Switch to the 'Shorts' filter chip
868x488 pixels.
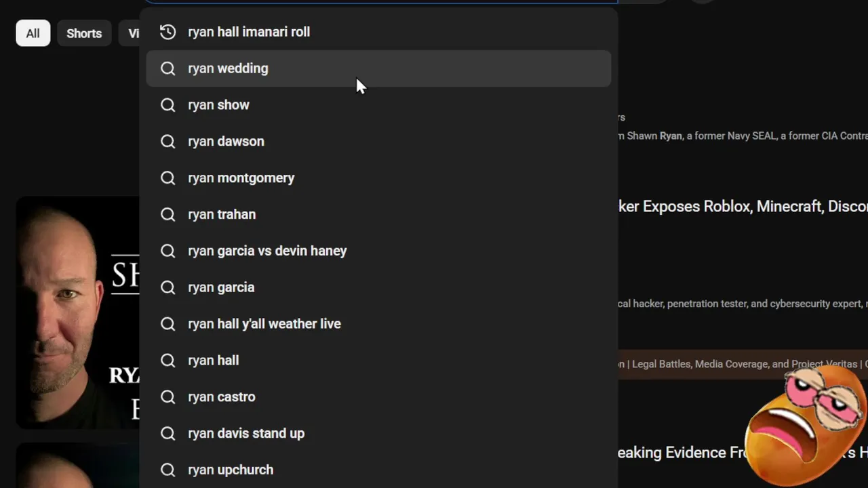click(84, 33)
